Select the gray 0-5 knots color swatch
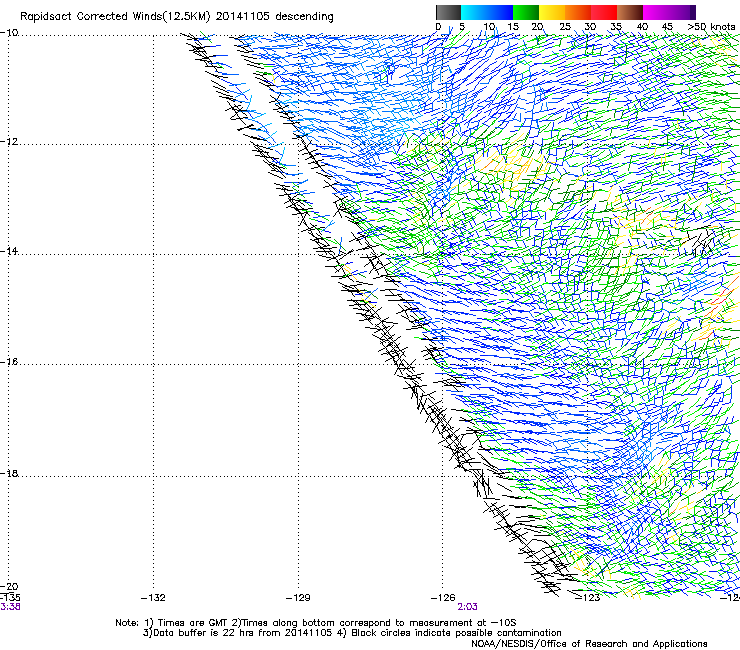740x650 pixels. (448, 12)
